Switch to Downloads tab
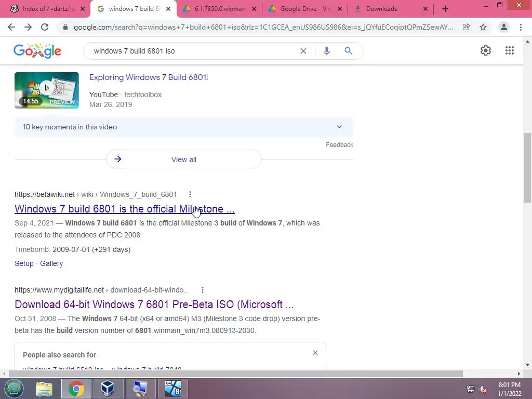532x399 pixels. [x=391, y=9]
